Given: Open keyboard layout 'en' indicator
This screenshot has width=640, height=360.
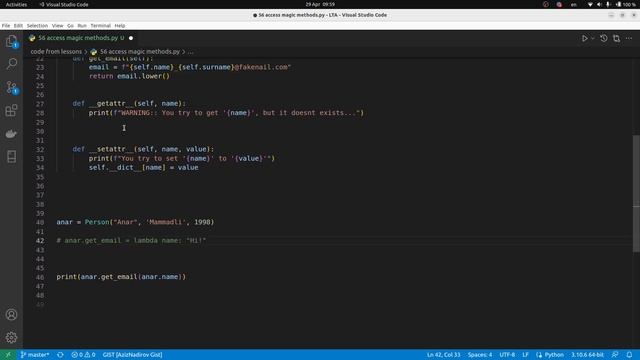Looking at the screenshot, I should click(573, 4).
